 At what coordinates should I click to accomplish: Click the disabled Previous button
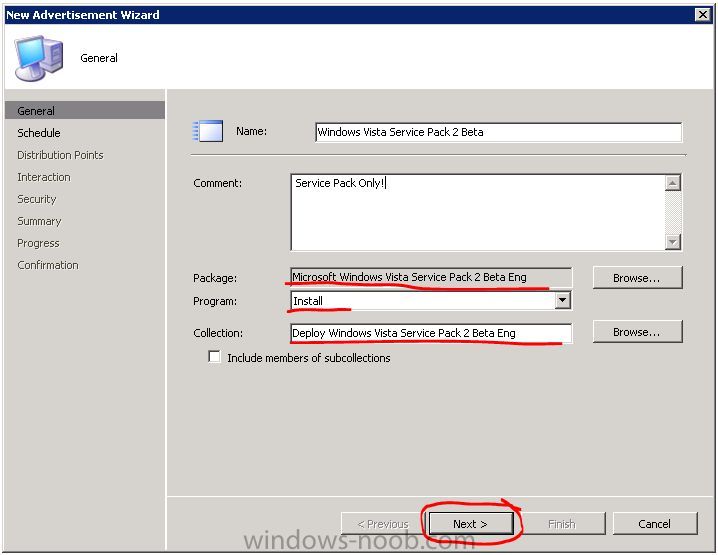pyautogui.click(x=383, y=523)
